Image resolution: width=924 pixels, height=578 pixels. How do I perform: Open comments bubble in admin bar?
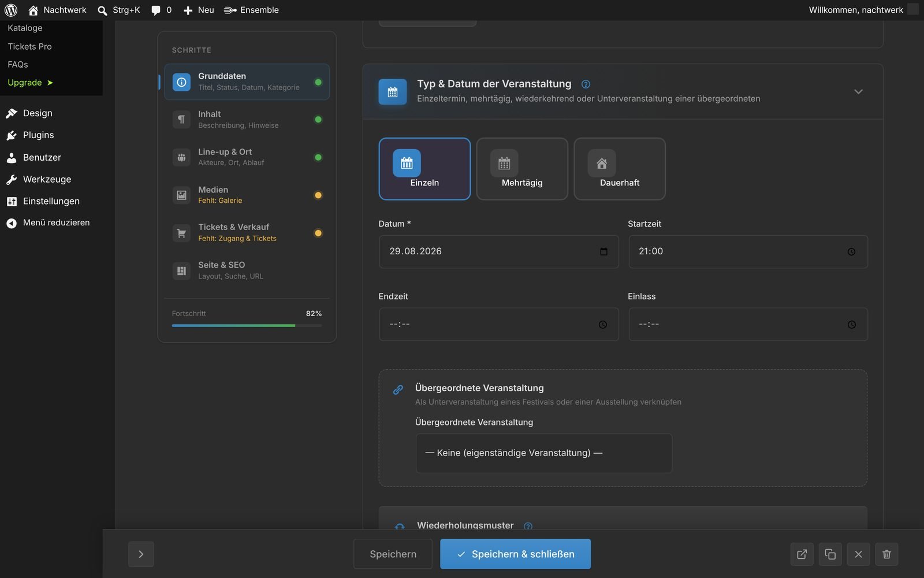tap(161, 10)
